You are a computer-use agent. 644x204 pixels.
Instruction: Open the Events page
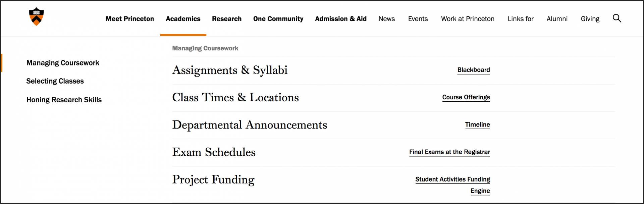(x=418, y=19)
